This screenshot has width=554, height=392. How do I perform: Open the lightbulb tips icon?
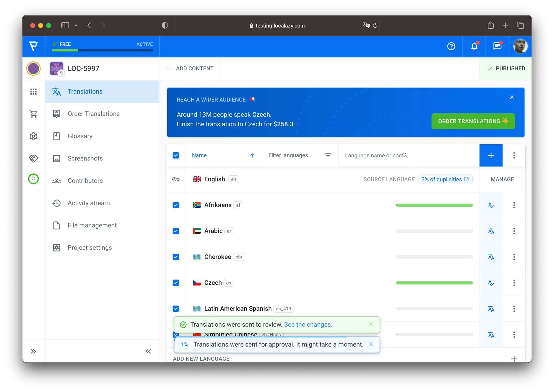click(x=34, y=179)
